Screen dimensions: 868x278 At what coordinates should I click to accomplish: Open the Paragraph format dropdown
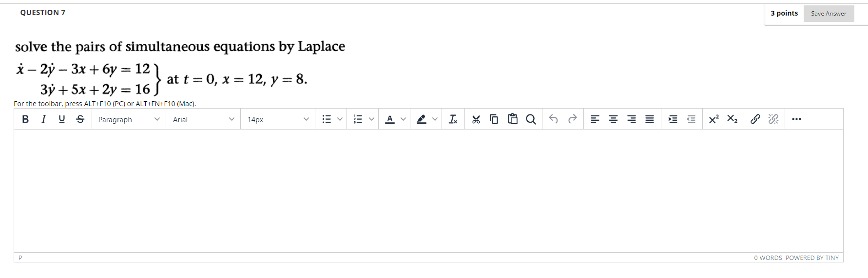pyautogui.click(x=129, y=119)
